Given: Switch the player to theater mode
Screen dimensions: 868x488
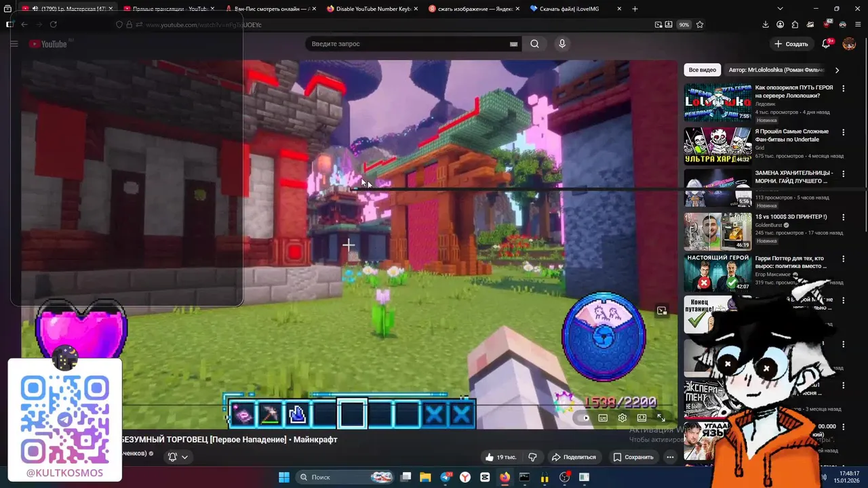Looking at the screenshot, I should [642, 418].
